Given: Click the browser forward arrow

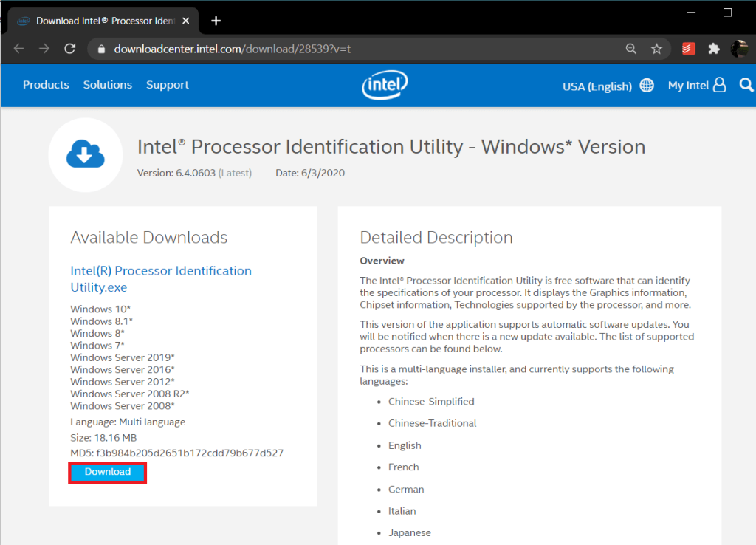Looking at the screenshot, I should [x=44, y=49].
